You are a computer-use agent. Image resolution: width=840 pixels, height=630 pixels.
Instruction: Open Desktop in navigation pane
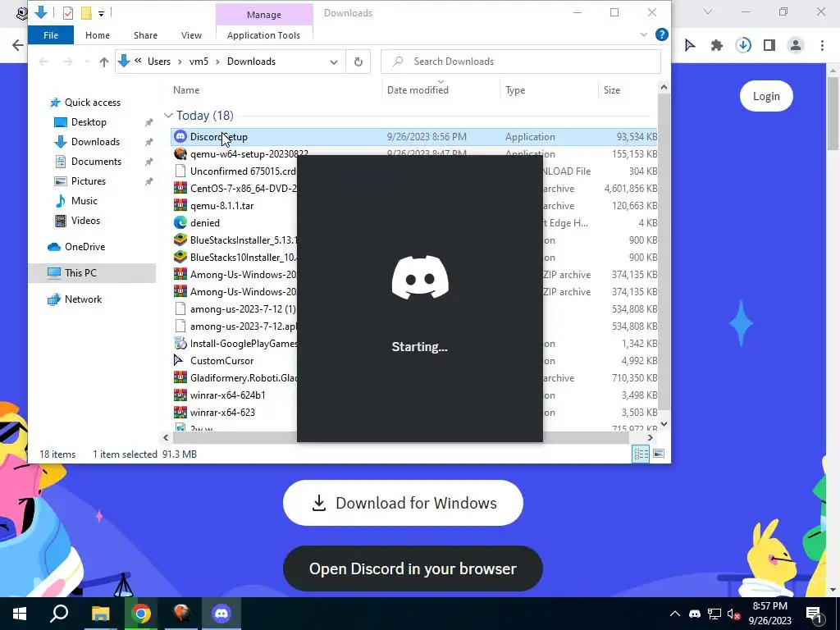89,121
